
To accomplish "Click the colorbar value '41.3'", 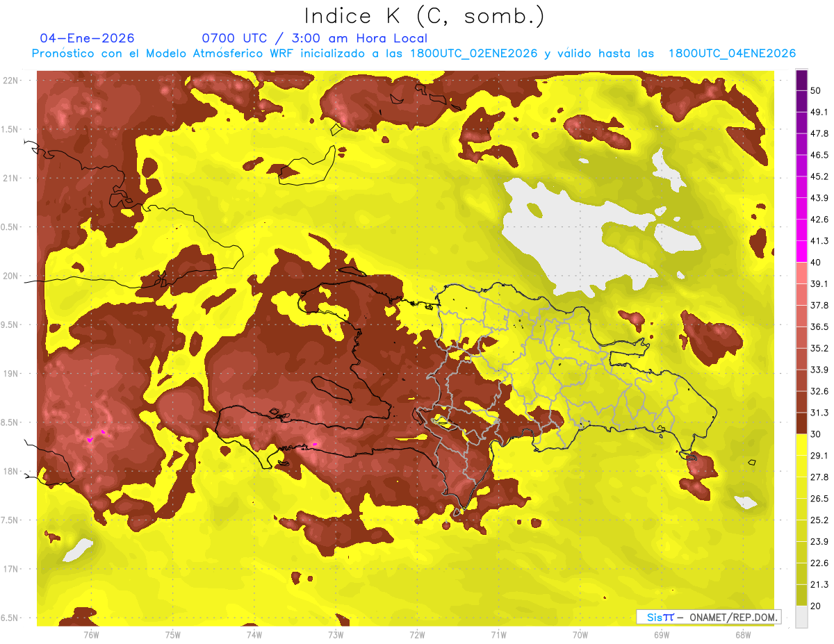I will click(819, 241).
